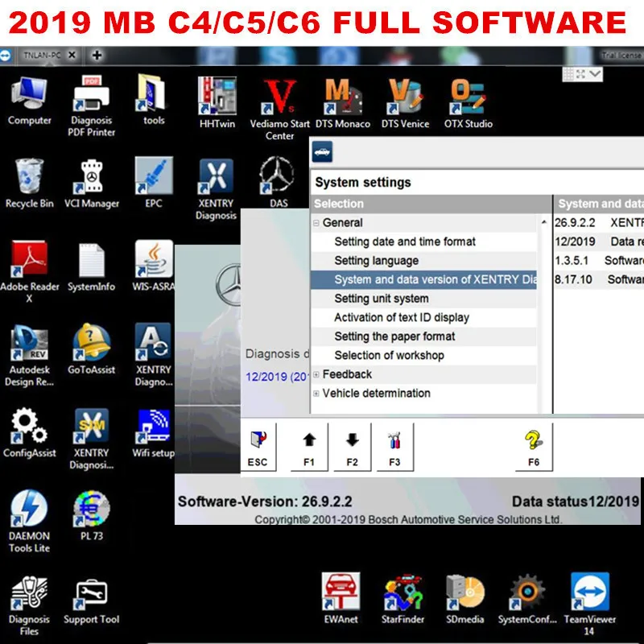Open Autodesk Design Review shortcut
The image size is (644, 644).
29,343
